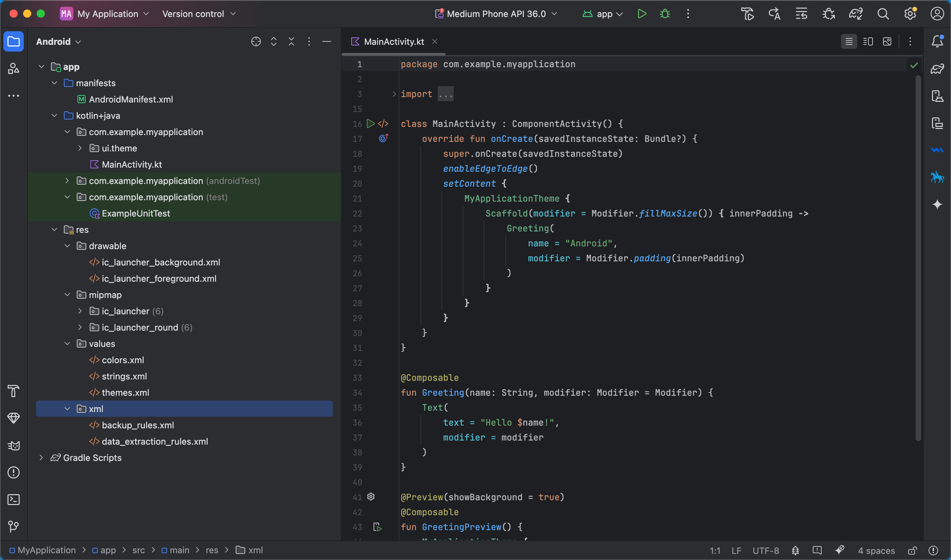Expand the Gradle Scripts tree node
951x560 pixels.
coord(41,458)
